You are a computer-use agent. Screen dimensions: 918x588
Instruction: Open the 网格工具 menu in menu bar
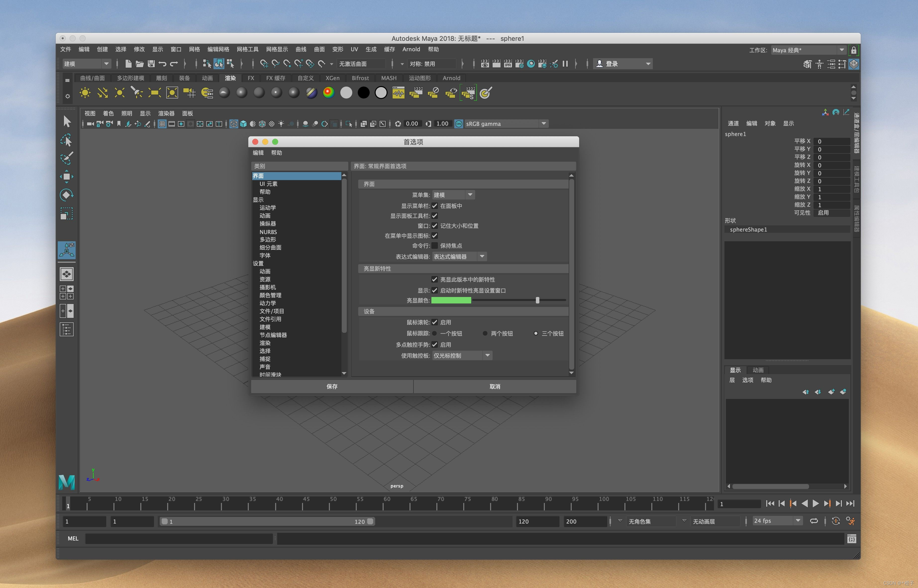248,49
